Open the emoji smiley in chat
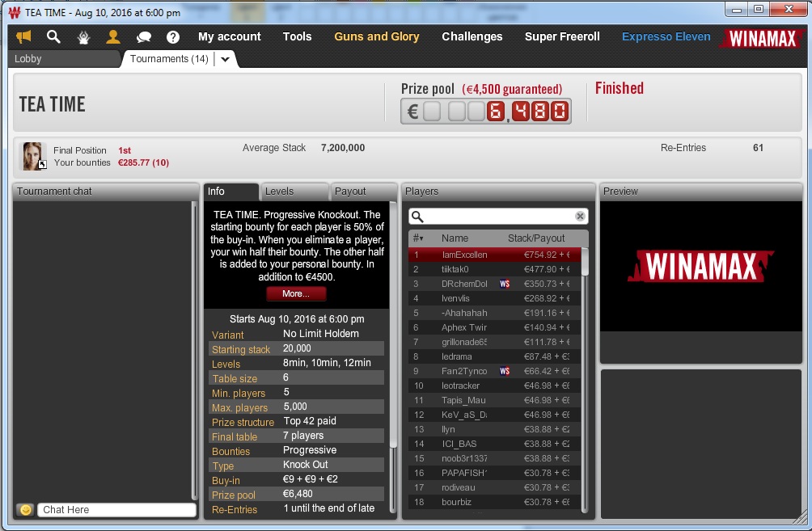Screen dimensions: 812x531 (x=25, y=510)
